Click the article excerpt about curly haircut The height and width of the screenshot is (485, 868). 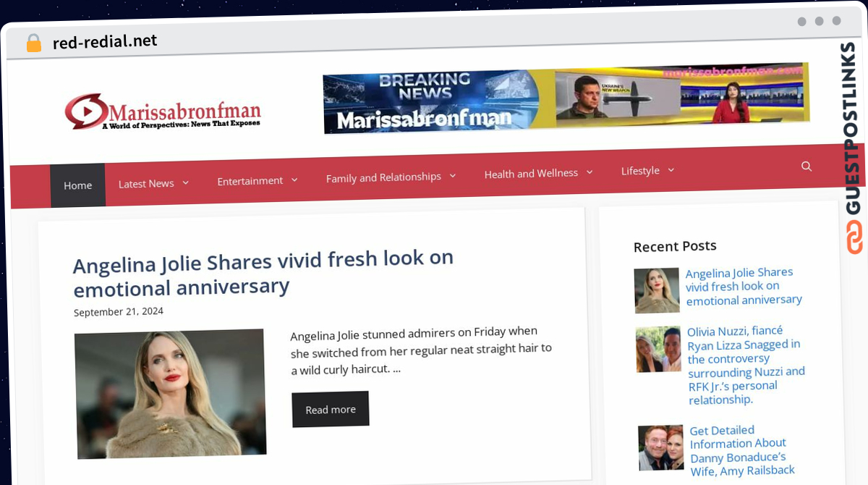(x=421, y=350)
